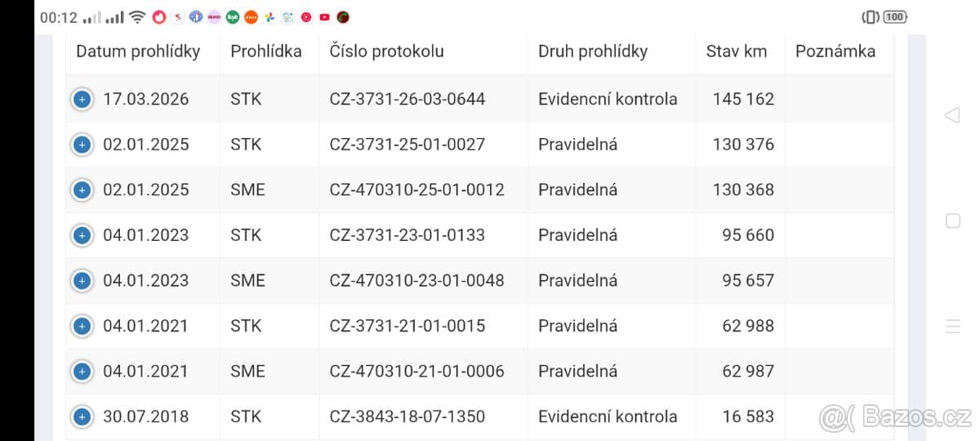Screen dimensions: 980x441
Task: Expand the 04.01.2021 SME inspection row
Action: coord(82,372)
